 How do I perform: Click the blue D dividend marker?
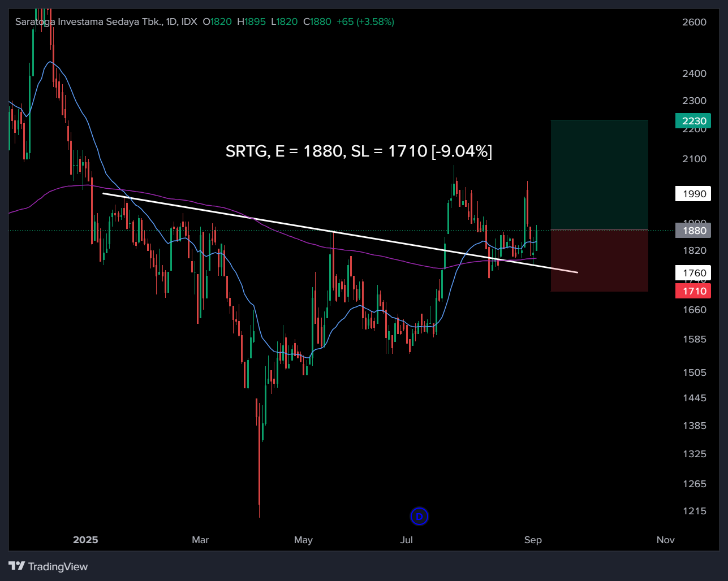click(419, 516)
